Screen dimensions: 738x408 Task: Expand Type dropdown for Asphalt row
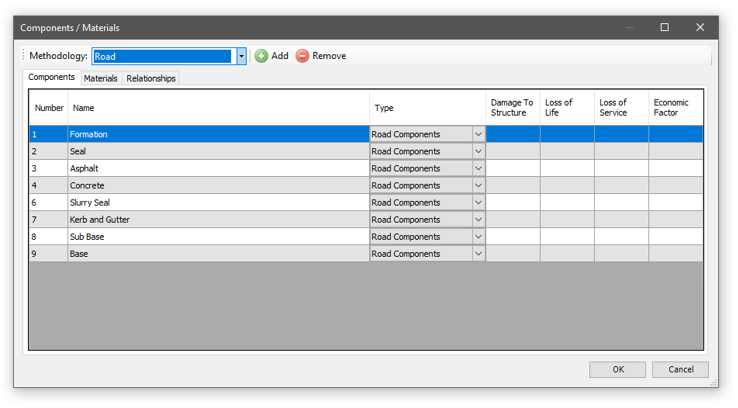pyautogui.click(x=478, y=169)
